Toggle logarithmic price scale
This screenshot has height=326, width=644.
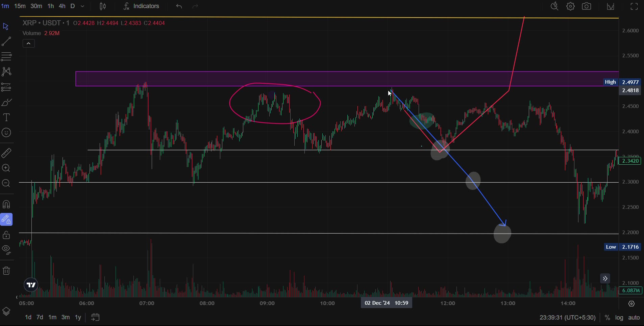pos(619,318)
